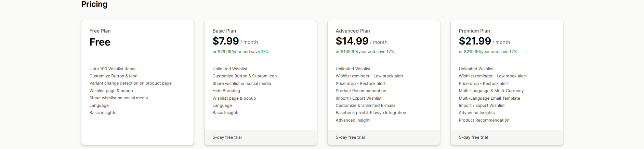Click the Premium Plan $21.99 price

(475, 41)
